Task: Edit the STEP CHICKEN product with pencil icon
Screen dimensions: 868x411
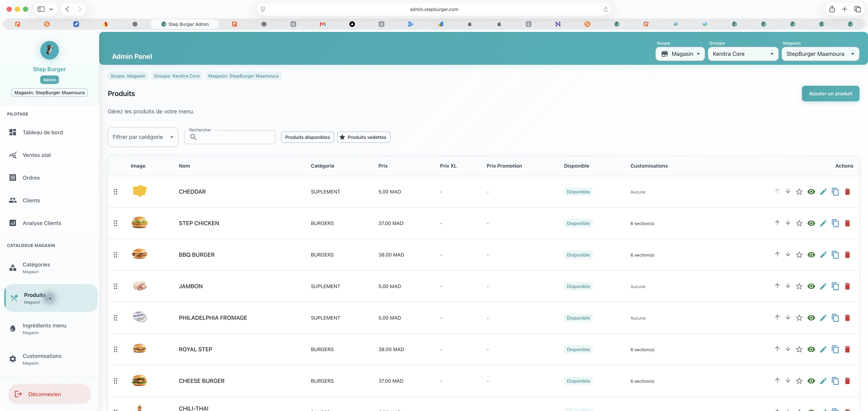Action: pyautogui.click(x=823, y=223)
